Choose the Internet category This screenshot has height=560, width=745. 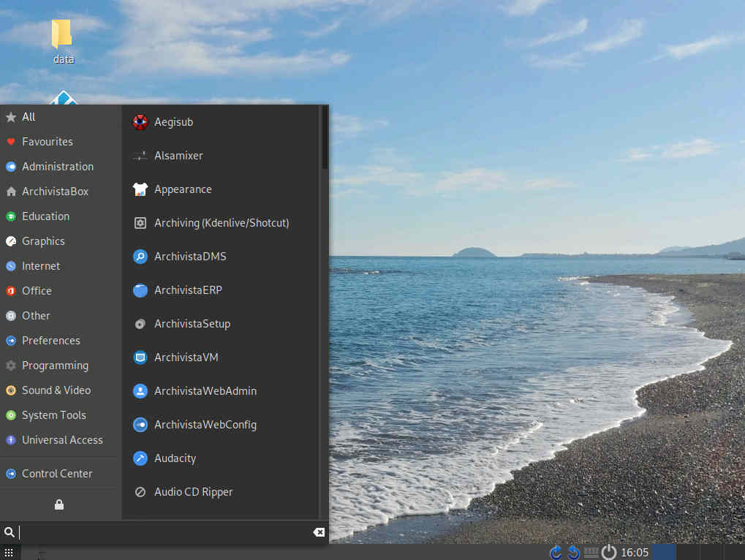(41, 266)
